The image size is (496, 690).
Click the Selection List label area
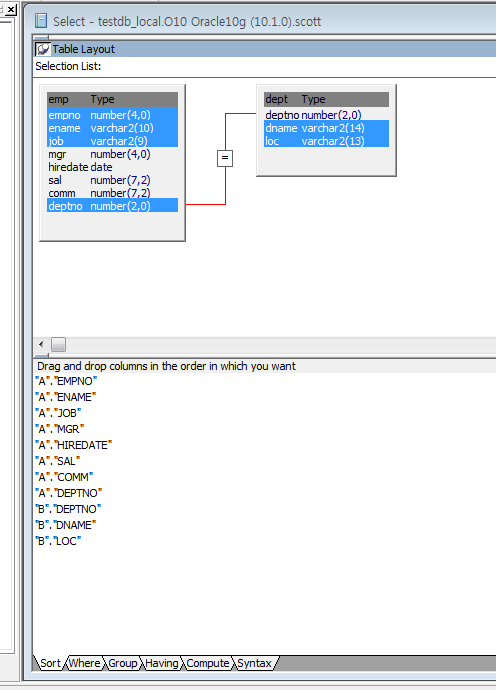click(68, 66)
